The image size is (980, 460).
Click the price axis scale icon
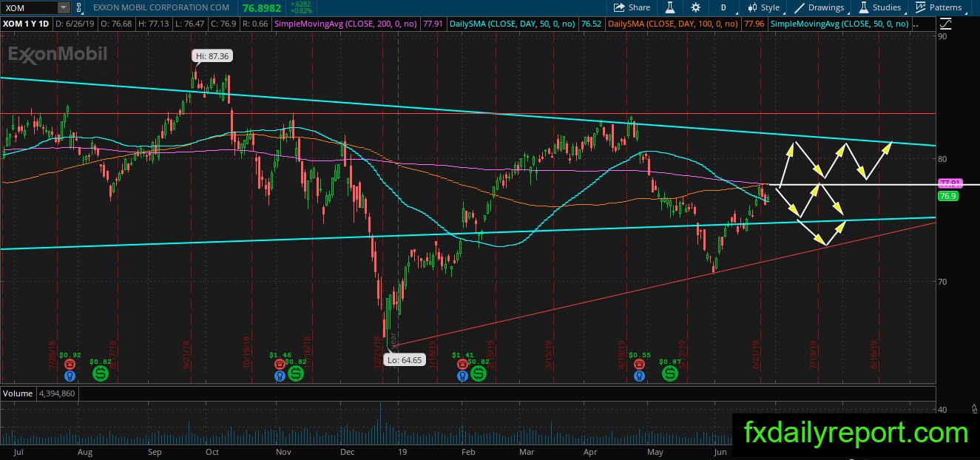pos(947,24)
